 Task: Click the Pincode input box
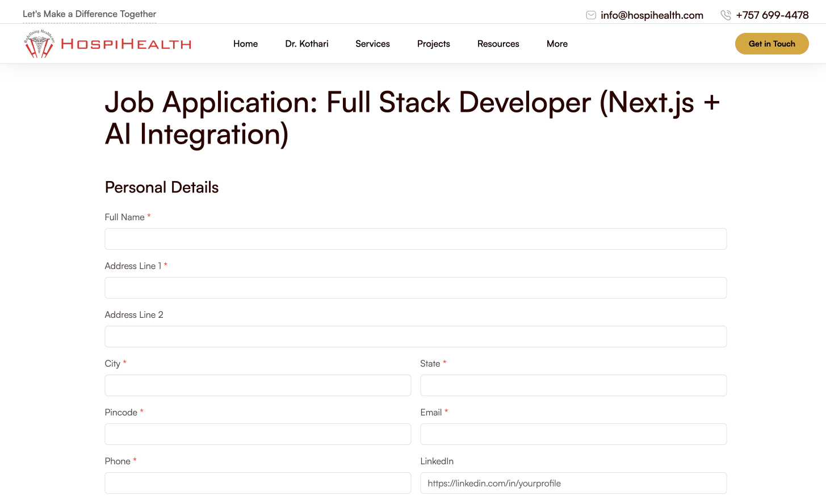click(258, 434)
